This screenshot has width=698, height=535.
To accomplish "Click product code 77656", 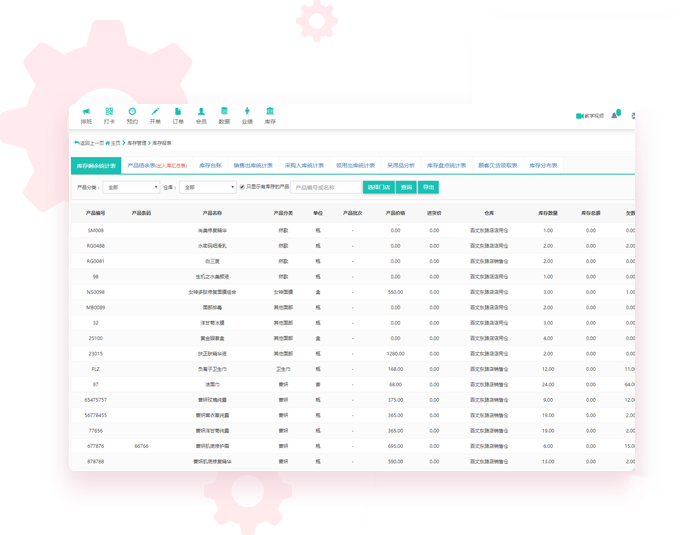I will pyautogui.click(x=95, y=431).
